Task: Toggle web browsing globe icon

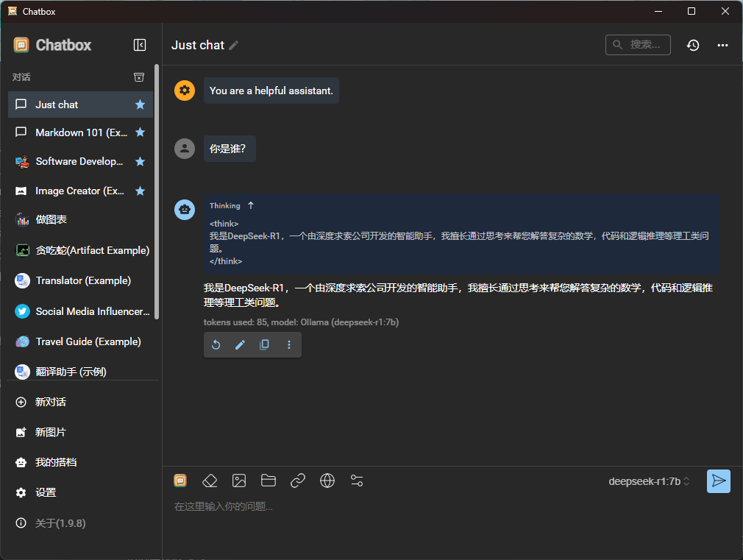Action: click(x=327, y=481)
